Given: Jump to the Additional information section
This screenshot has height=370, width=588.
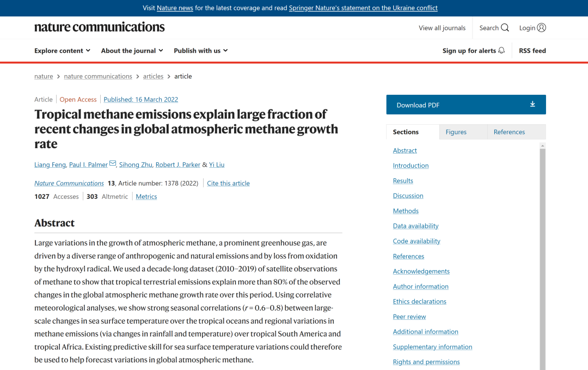Looking at the screenshot, I should [x=425, y=332].
